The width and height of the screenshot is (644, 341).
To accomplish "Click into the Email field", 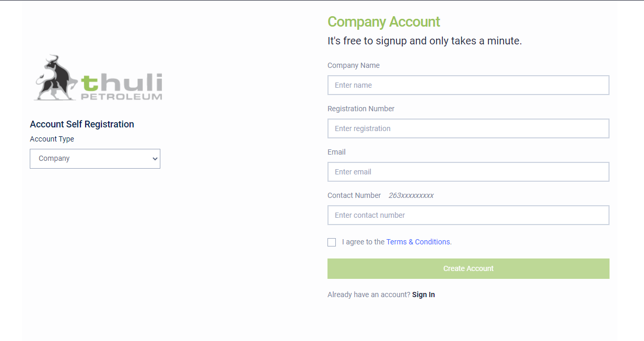I will coord(469,172).
